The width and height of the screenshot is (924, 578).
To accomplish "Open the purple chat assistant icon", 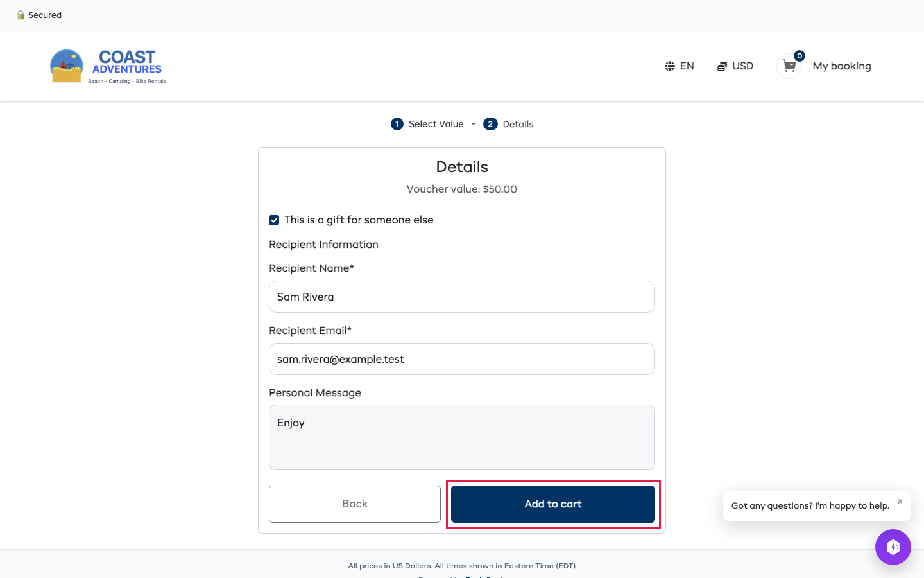I will coord(893,547).
